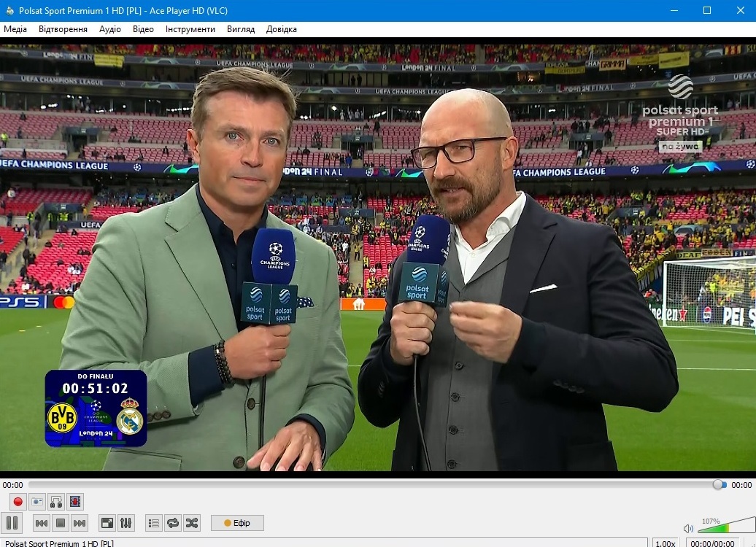The image size is (756, 547).
Task: Open the Інструменти menu
Action: [x=190, y=29]
